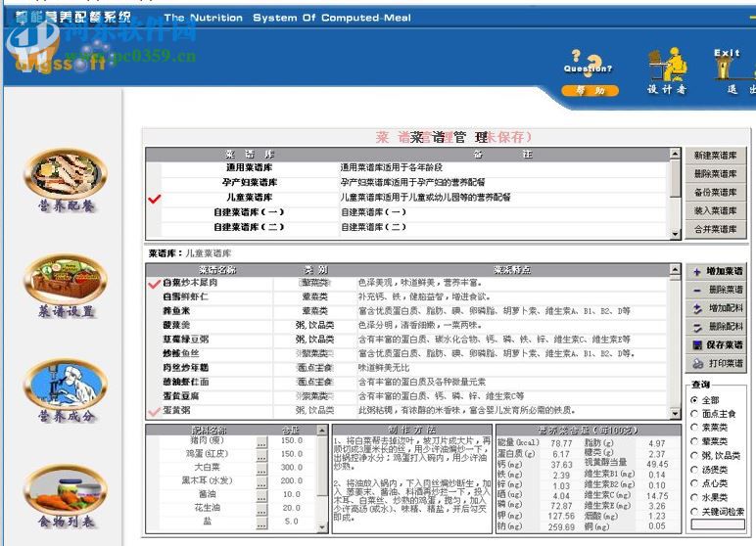The height and width of the screenshot is (546, 756).
Task: Click the 78.77 energy kcal value
Action: tap(561, 443)
